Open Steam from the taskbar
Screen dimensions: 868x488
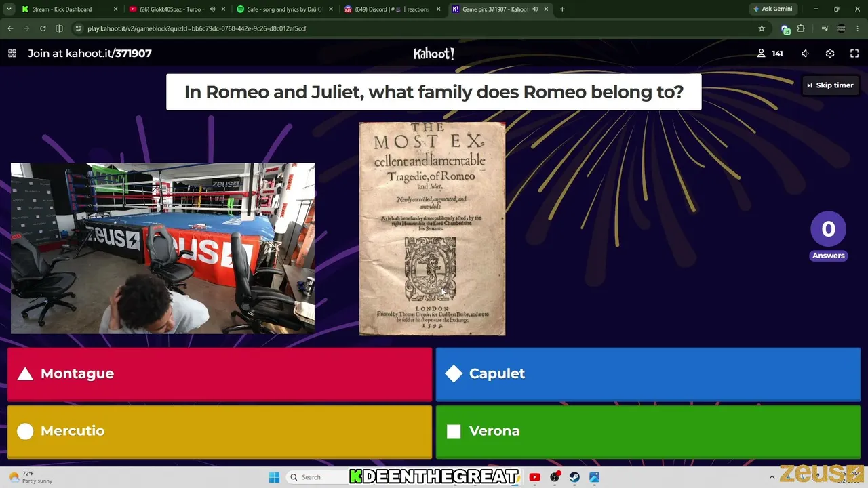pos(574,477)
